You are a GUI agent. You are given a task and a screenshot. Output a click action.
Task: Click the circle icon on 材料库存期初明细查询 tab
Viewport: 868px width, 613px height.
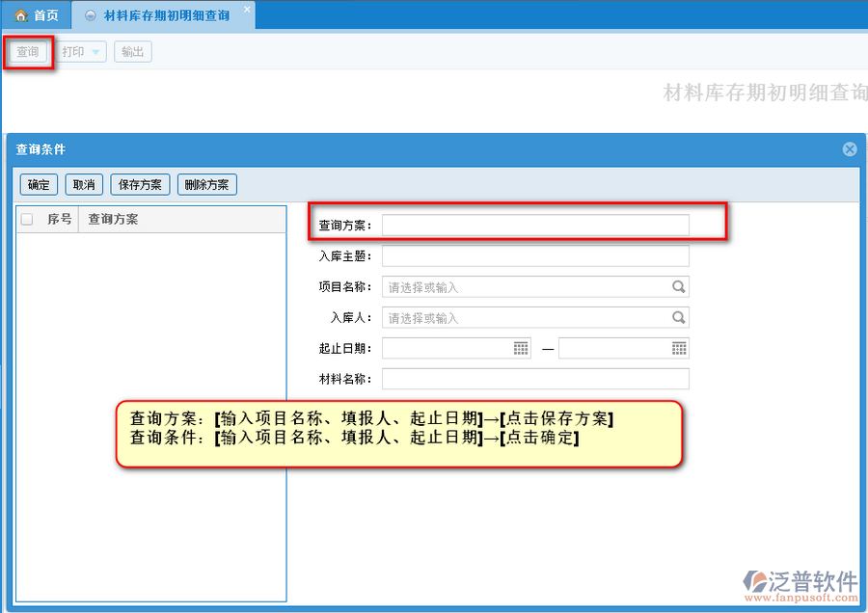pos(91,16)
